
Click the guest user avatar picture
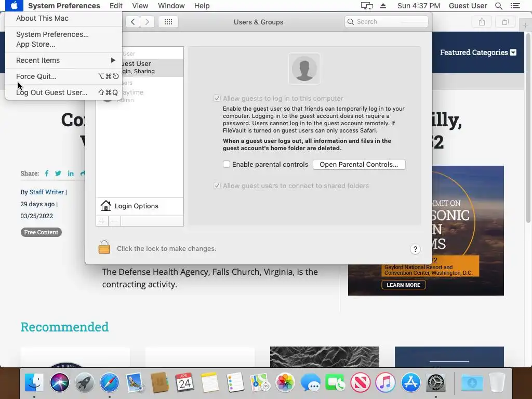pos(304,69)
